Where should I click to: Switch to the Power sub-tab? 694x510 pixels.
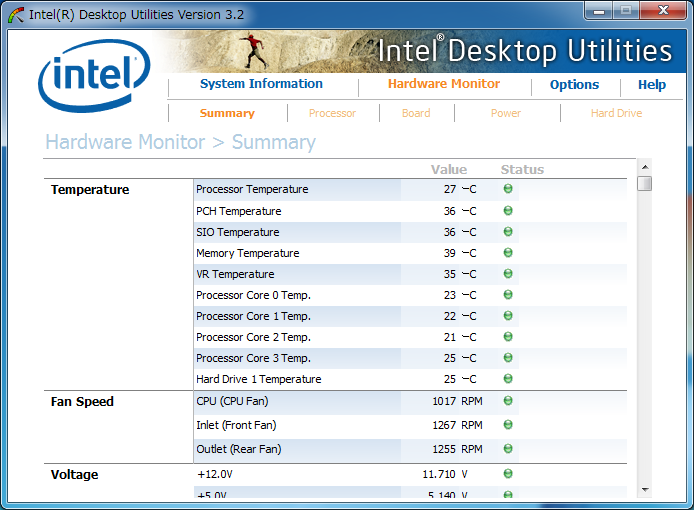pyautogui.click(x=506, y=113)
